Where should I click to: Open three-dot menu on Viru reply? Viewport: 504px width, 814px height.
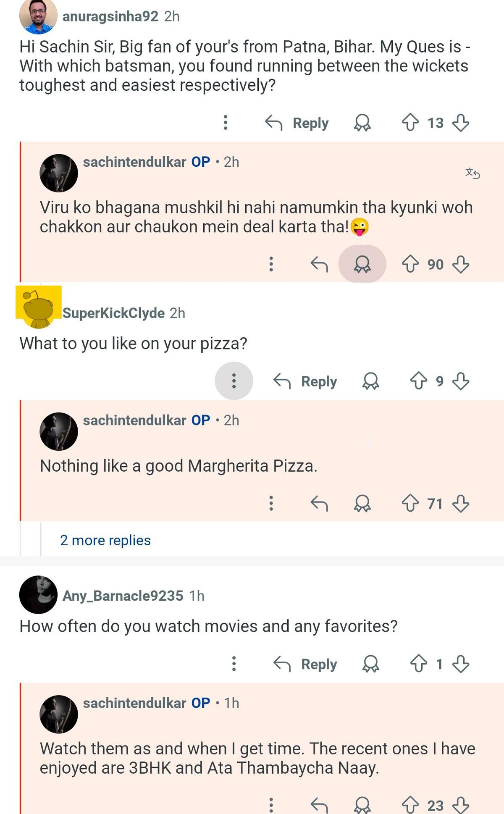(271, 264)
